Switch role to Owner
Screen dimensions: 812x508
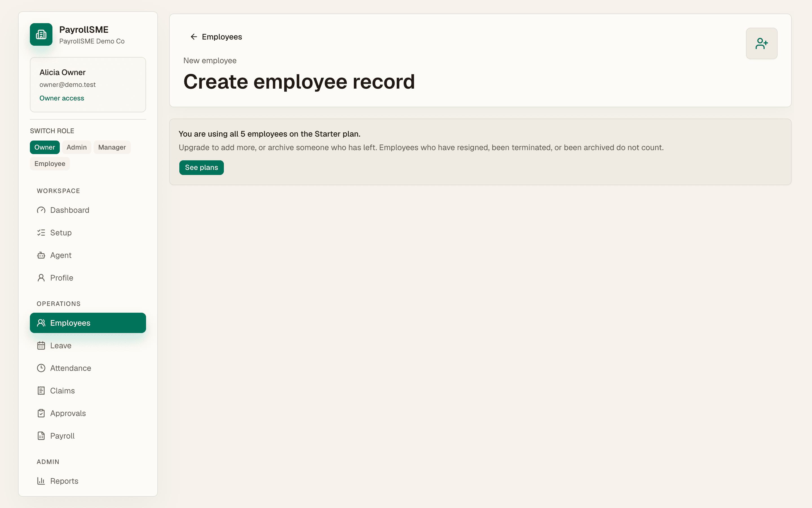[45, 147]
